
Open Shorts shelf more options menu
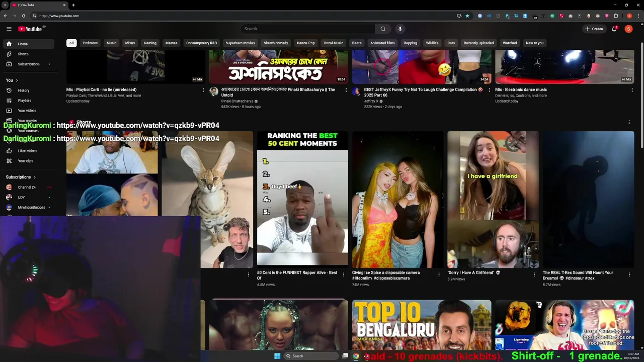(629, 122)
